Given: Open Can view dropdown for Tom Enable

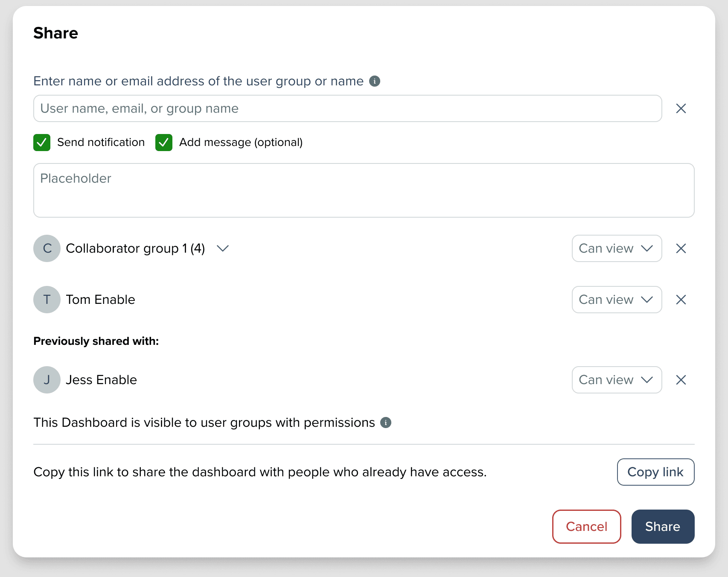Looking at the screenshot, I should (x=617, y=300).
